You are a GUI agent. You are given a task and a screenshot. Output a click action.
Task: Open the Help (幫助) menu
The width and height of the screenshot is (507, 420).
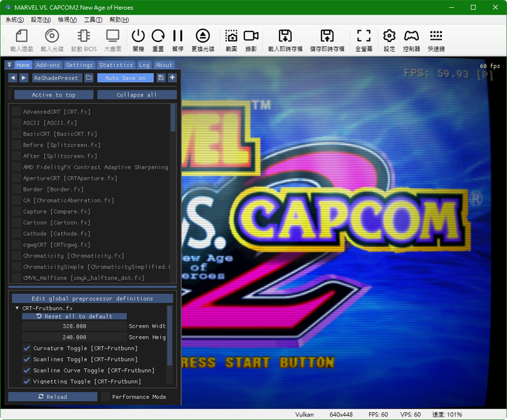click(119, 20)
